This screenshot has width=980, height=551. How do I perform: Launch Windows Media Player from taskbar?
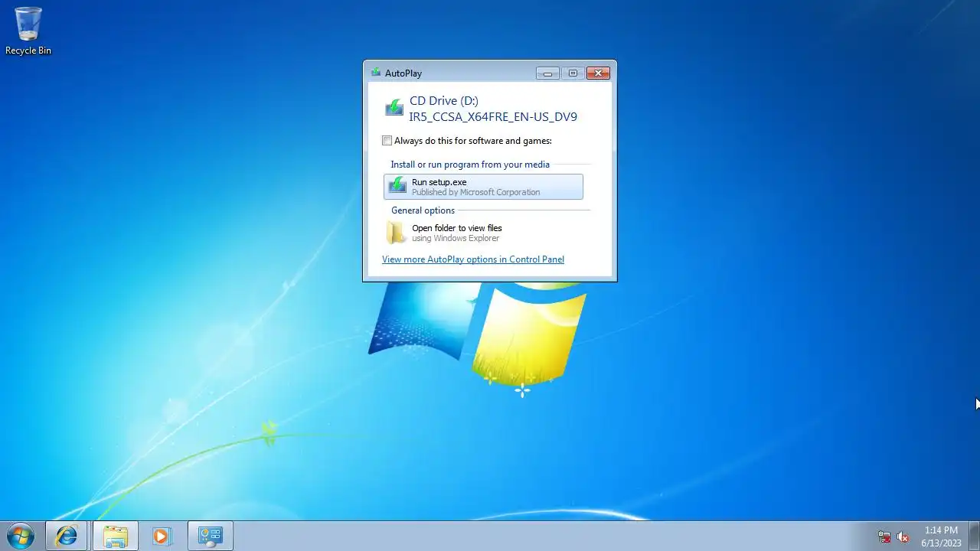[x=161, y=536]
